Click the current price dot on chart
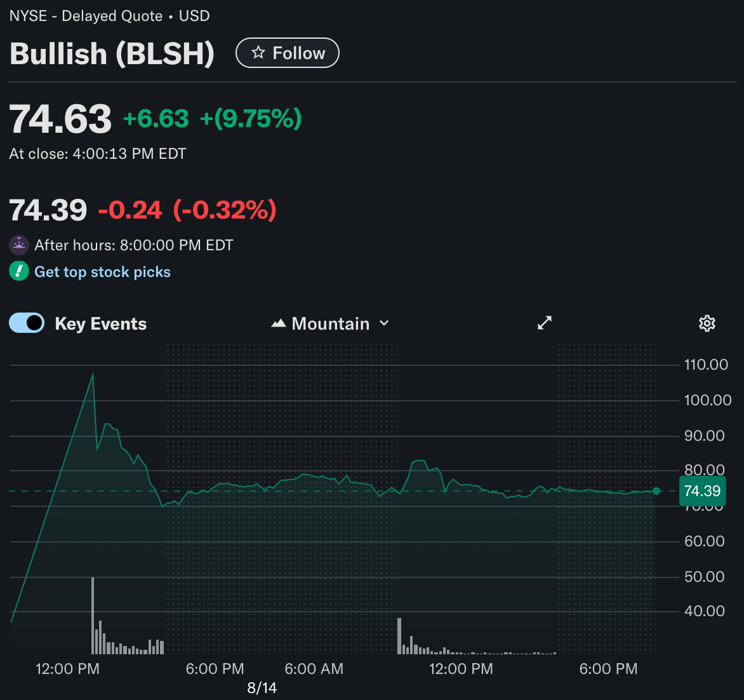 656,491
